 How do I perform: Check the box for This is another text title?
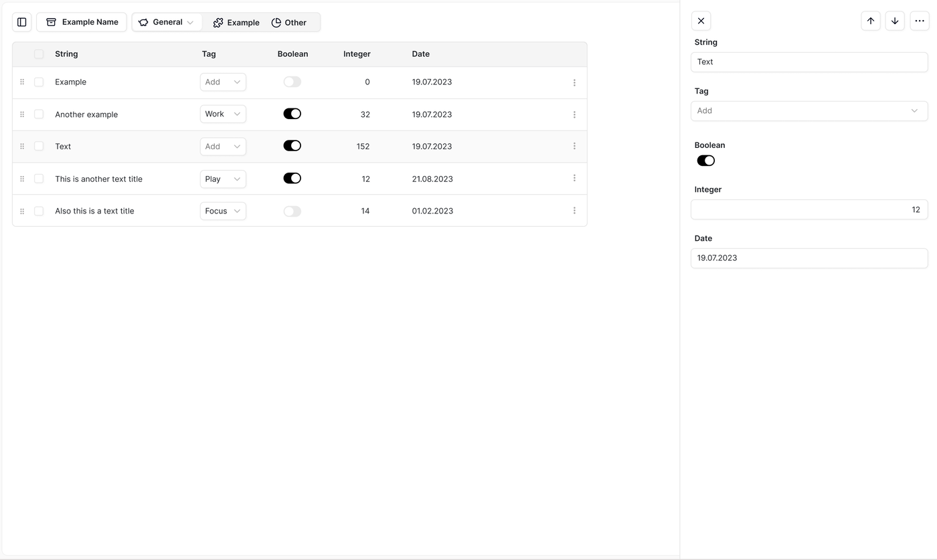[39, 179]
